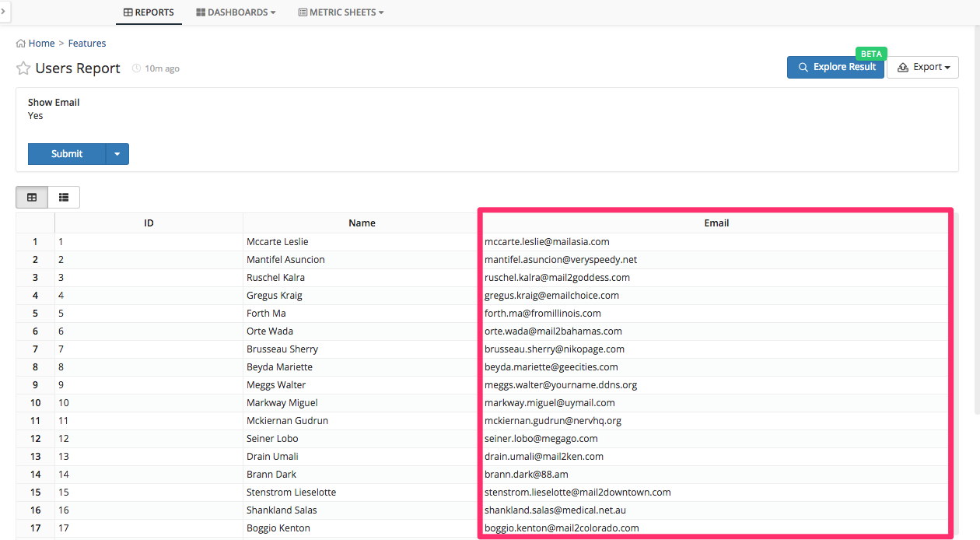The height and width of the screenshot is (540, 980).
Task: Click the Show Email filter value Yes
Action: pos(36,116)
